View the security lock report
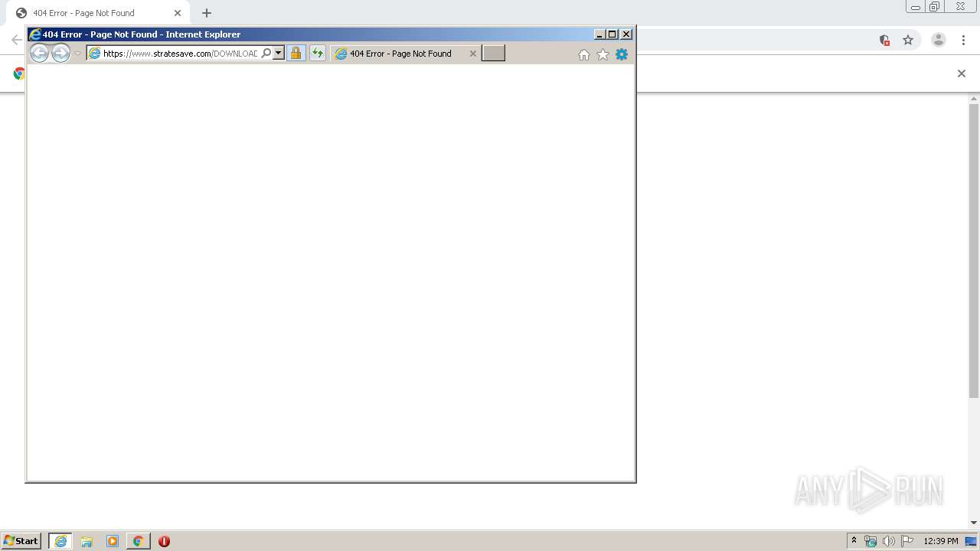Viewport: 980px width, 551px height. (x=296, y=53)
